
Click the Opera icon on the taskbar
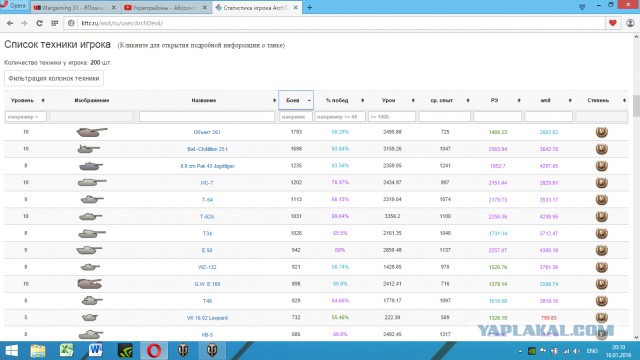(x=154, y=351)
